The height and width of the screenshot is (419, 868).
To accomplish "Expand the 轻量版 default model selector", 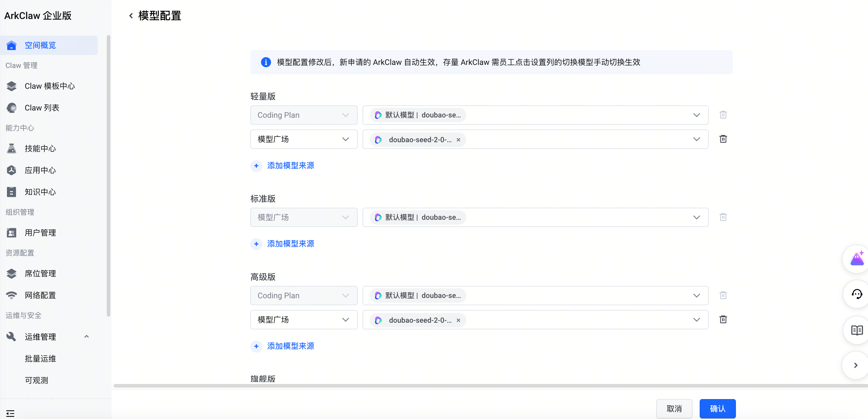I will (x=535, y=115).
